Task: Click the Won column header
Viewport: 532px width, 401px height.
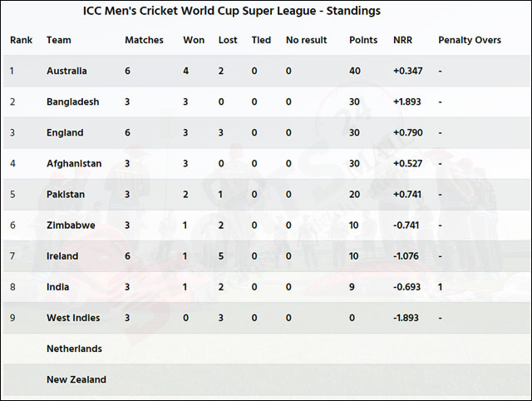Action: 194,40
